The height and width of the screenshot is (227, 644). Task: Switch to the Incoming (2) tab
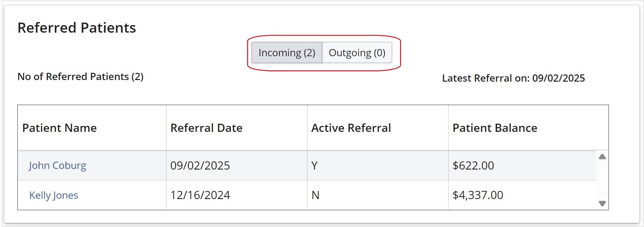pos(287,53)
